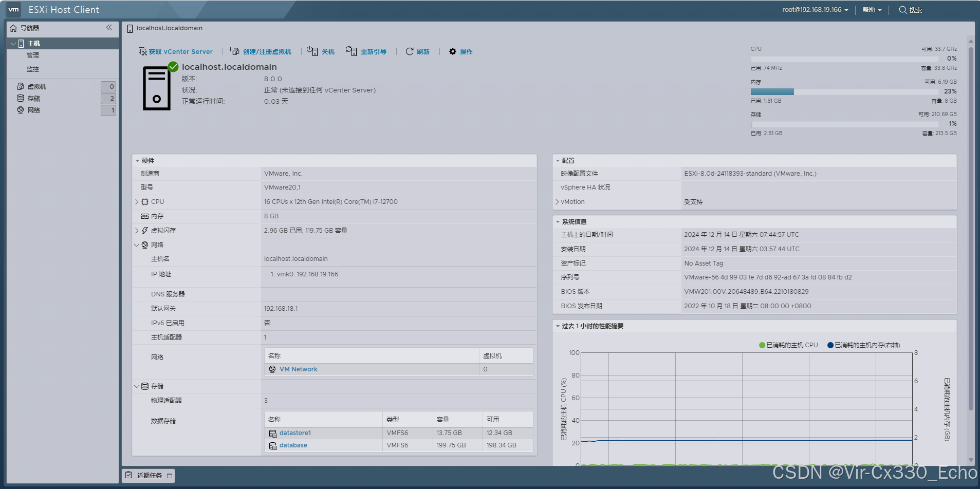
Task: Click the datastore1 datastore icon
Action: tap(273, 434)
